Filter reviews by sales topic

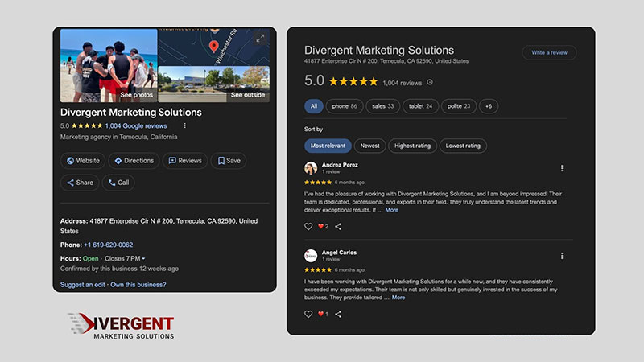point(382,106)
